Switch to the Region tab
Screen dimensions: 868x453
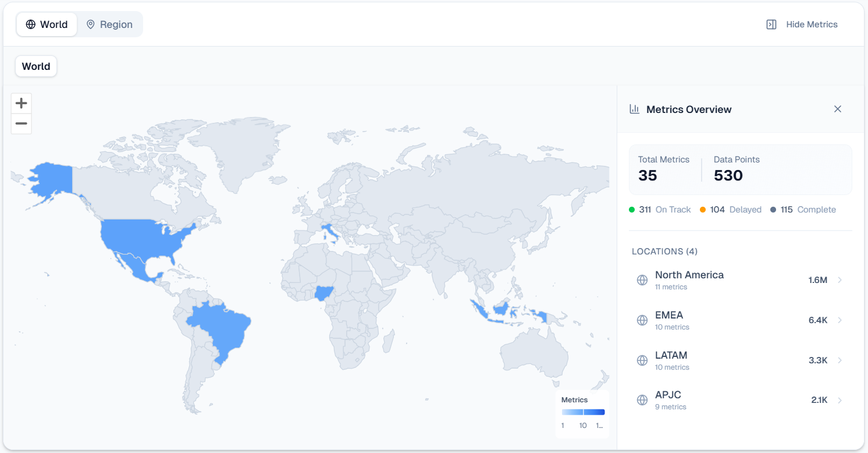coord(109,24)
